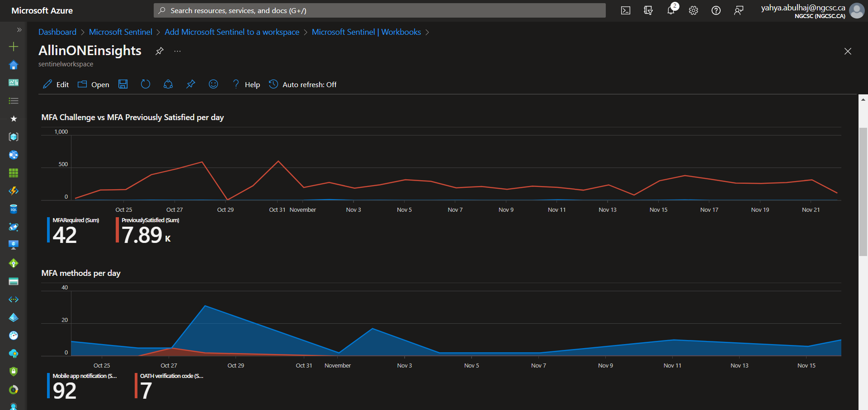This screenshot has width=868, height=410.
Task: Click the Help button in workbook toolbar
Action: point(246,84)
